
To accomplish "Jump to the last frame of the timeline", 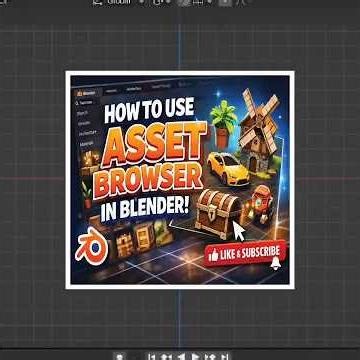I will click(x=225, y=357).
